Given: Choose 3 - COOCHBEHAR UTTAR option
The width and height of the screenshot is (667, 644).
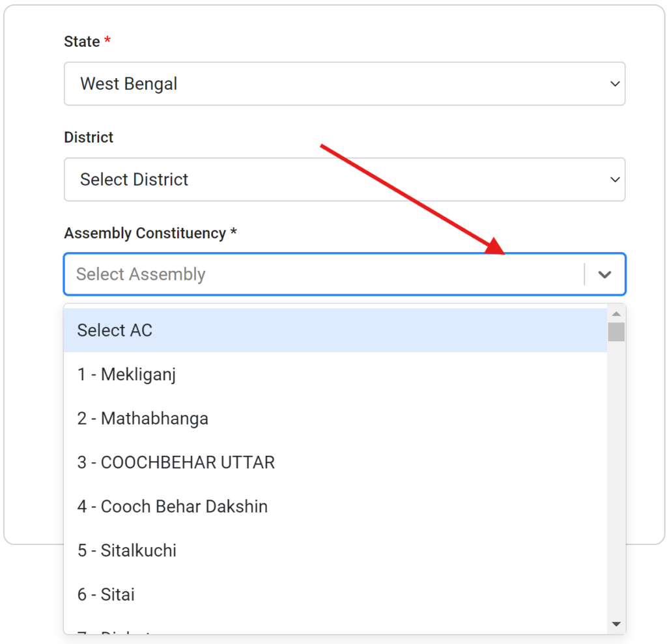Looking at the screenshot, I should 176,463.
